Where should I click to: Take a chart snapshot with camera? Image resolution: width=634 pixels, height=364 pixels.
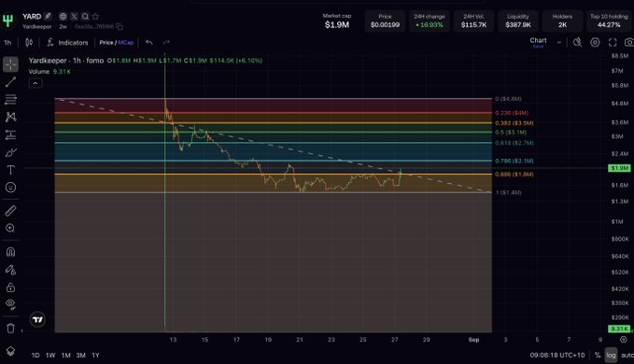(628, 42)
